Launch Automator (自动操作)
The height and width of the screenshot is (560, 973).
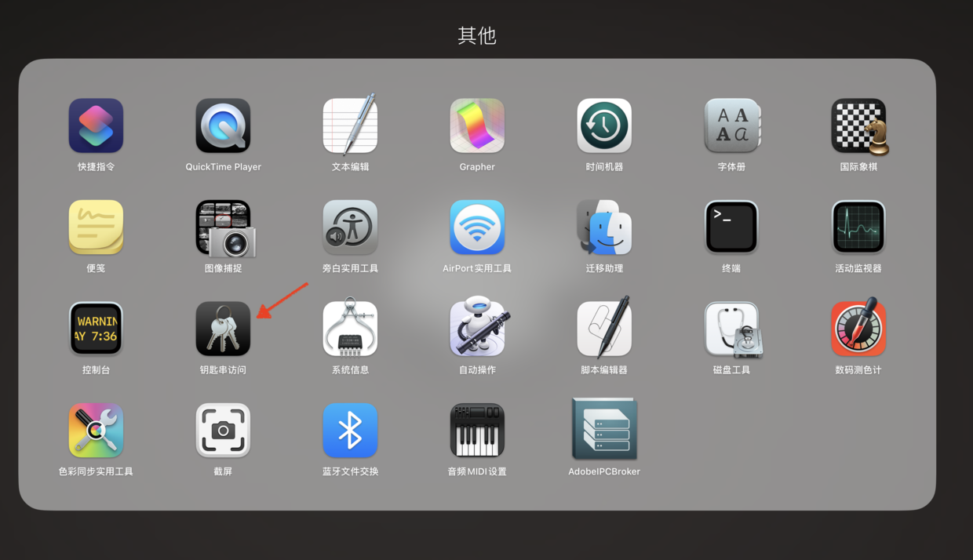click(477, 329)
